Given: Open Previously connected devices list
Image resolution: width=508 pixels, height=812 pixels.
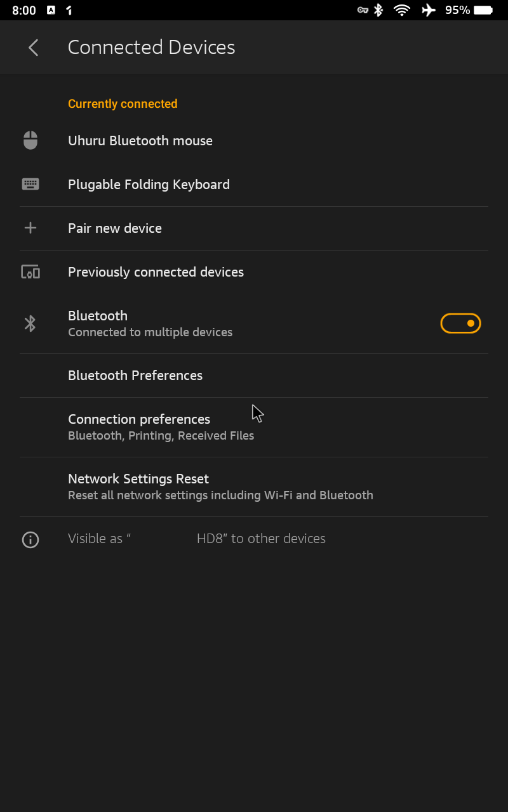Looking at the screenshot, I should pos(156,272).
